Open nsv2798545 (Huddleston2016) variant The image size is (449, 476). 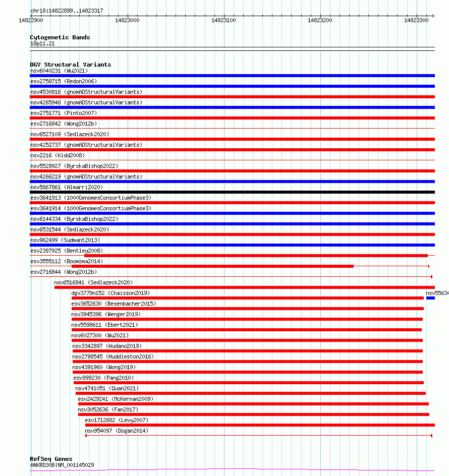113,356
